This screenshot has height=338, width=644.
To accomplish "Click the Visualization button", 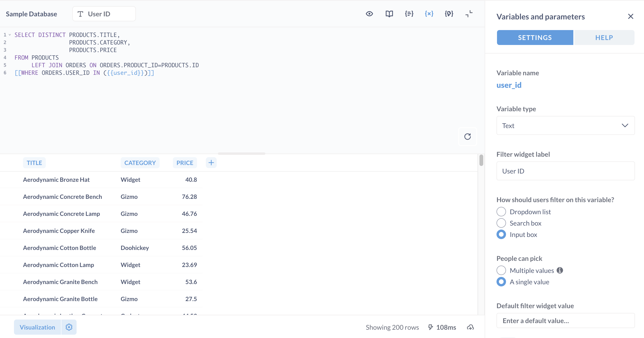I will point(37,327).
